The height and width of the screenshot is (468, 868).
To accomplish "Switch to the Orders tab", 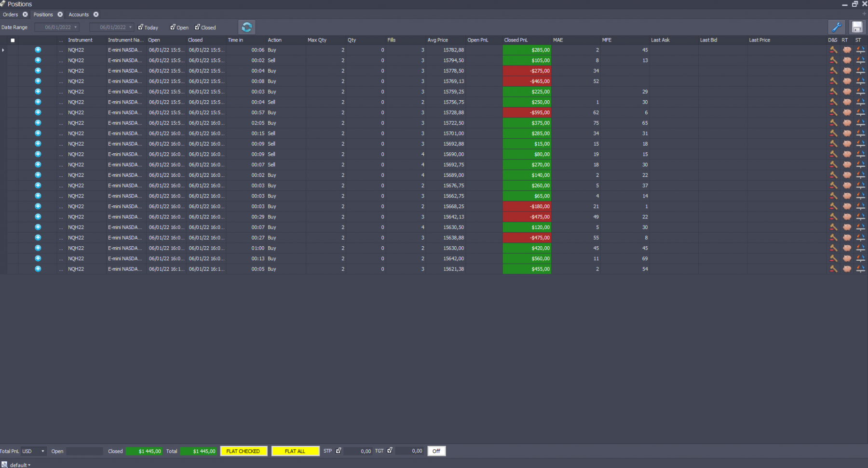I will coord(10,14).
